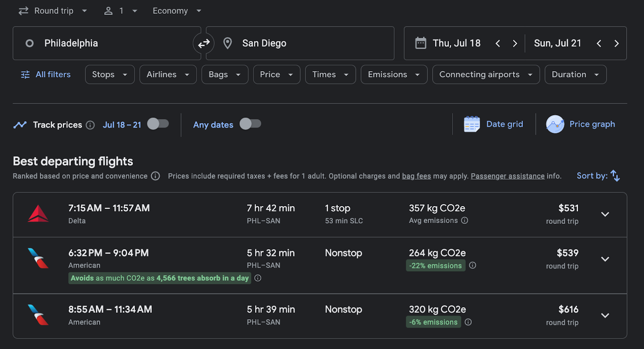The image size is (644, 349).
Task: Toggle Any dates price tracking
Action: [250, 124]
